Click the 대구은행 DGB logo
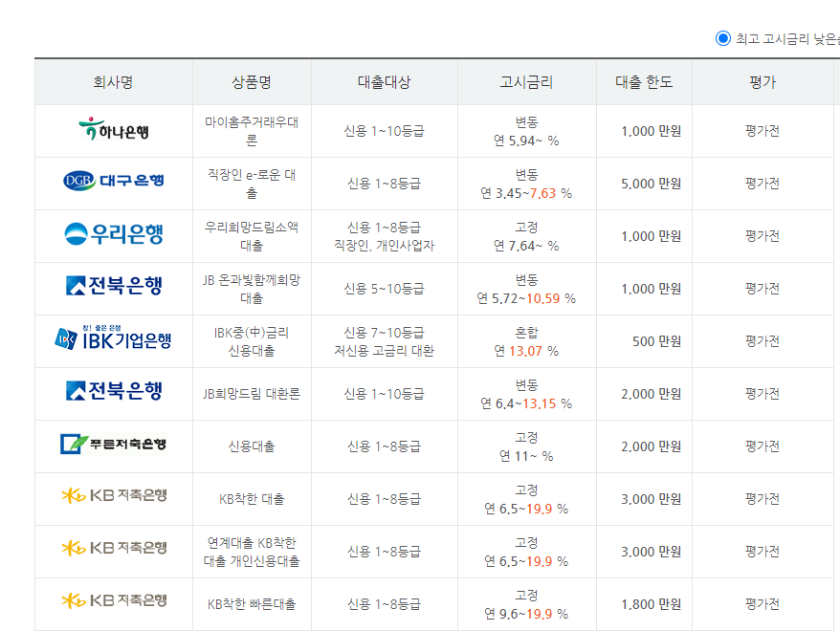Image resolution: width=840 pixels, height=631 pixels. pos(114,181)
